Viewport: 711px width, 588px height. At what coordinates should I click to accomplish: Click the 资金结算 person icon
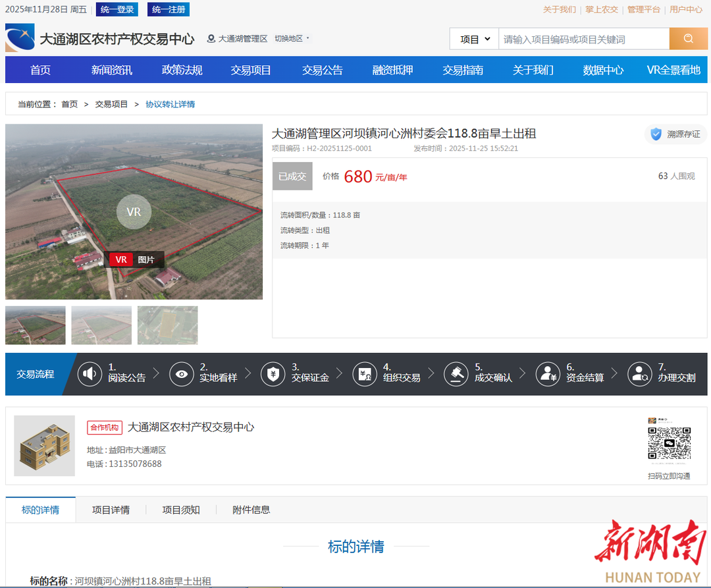(x=547, y=374)
